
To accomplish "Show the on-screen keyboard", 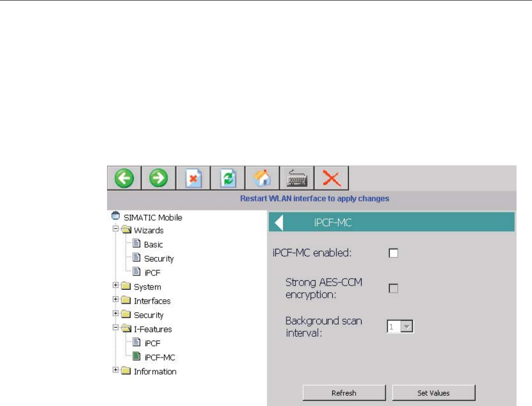I will pyautogui.click(x=297, y=178).
